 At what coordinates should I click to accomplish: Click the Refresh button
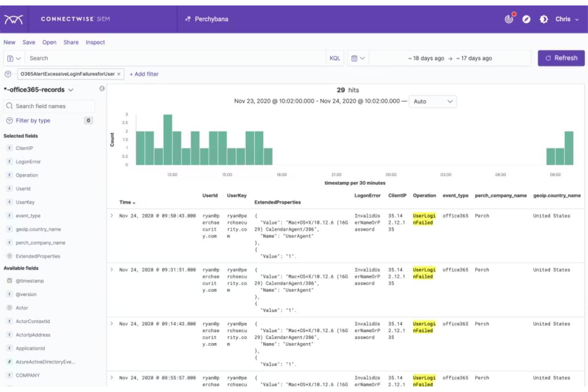[x=561, y=58]
